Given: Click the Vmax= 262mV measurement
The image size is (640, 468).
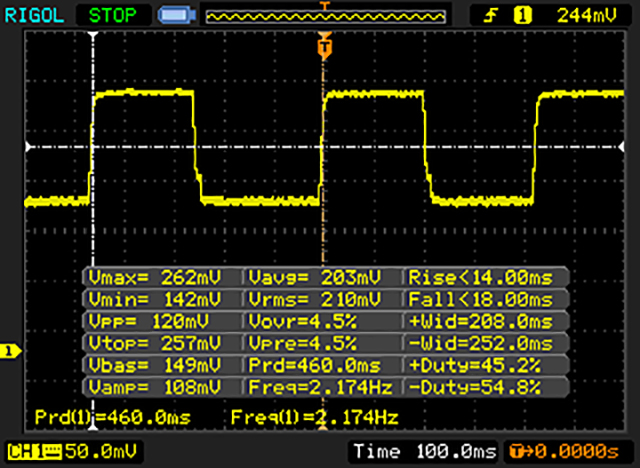Looking at the screenshot, I should (x=155, y=277).
